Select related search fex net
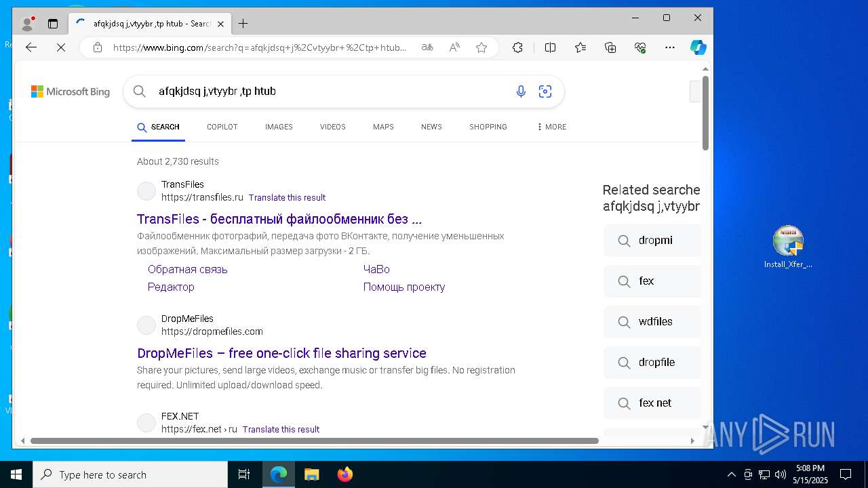Image resolution: width=868 pixels, height=488 pixels. tap(652, 403)
